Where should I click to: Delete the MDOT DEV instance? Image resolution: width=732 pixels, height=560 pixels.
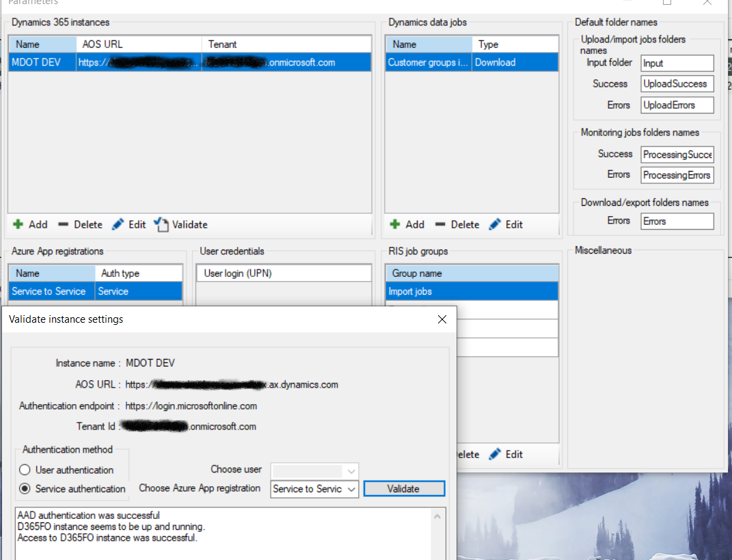[80, 224]
